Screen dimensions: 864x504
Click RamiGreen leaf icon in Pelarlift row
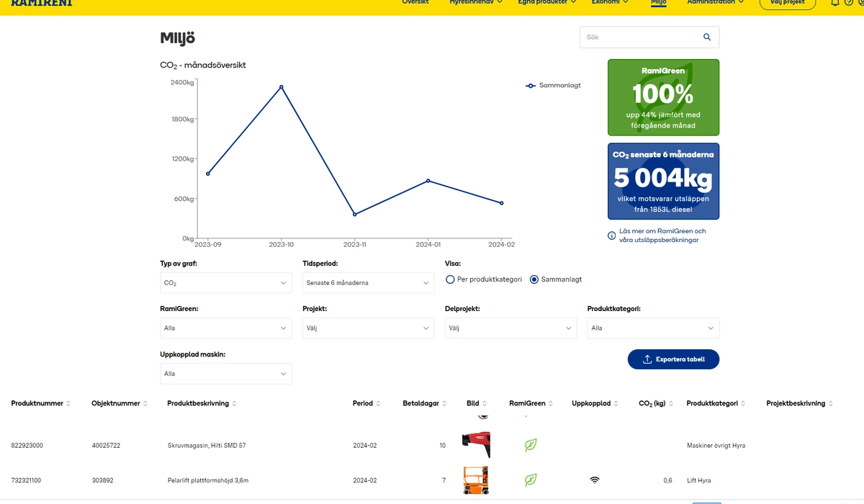[x=531, y=480]
